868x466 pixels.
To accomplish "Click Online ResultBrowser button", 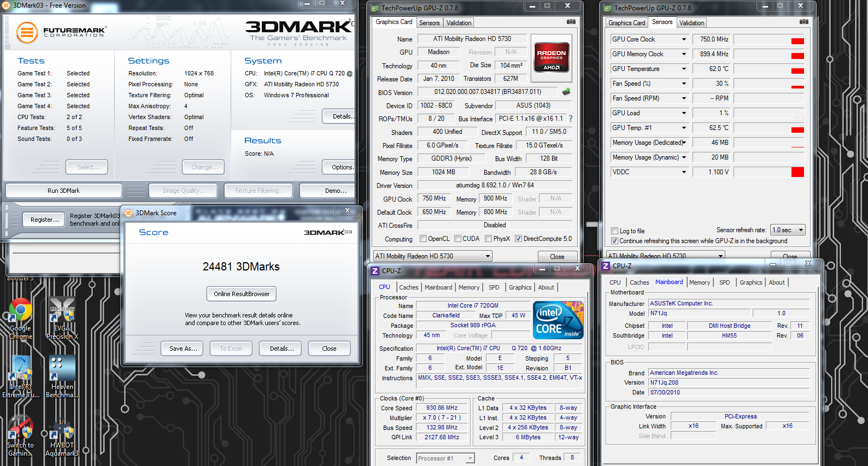I will pyautogui.click(x=242, y=294).
